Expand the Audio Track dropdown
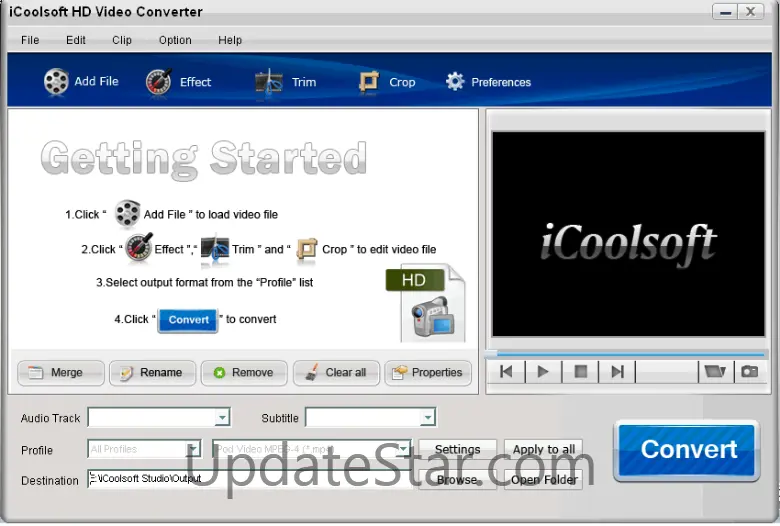 point(222,418)
